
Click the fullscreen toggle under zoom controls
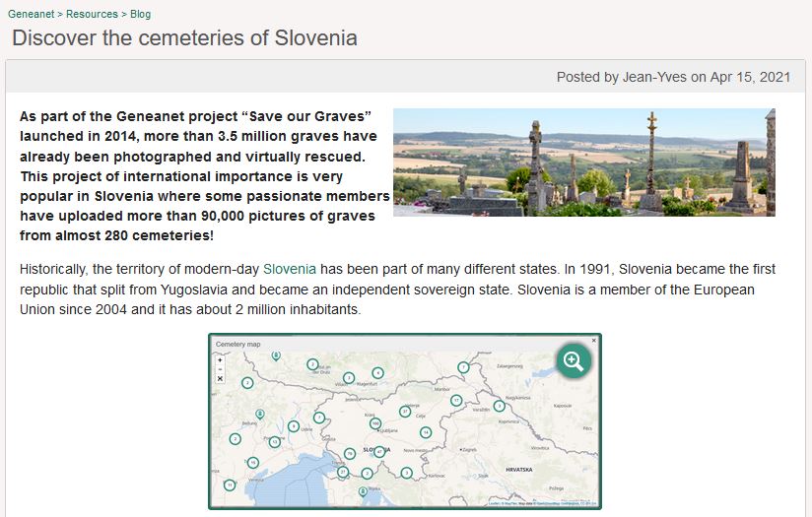pos(220,379)
